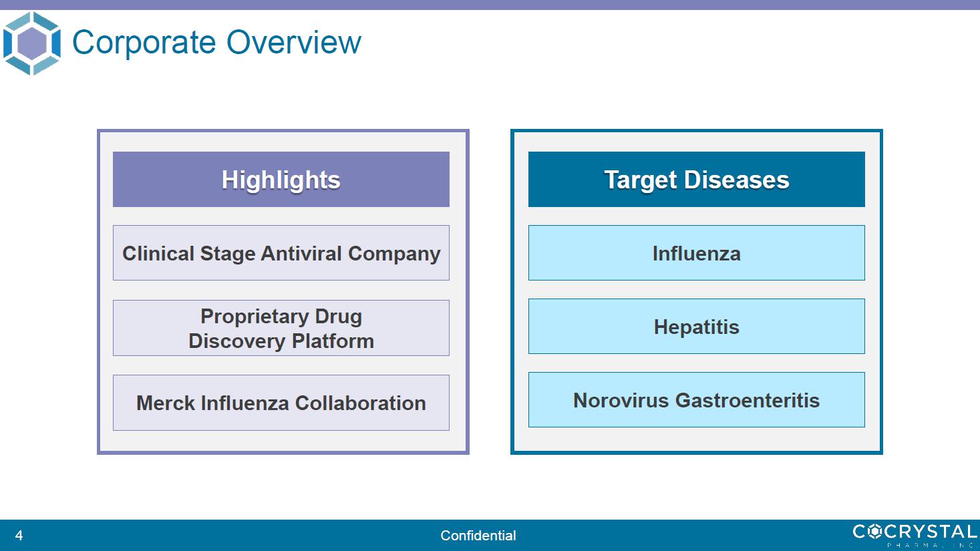Select the Target Diseases header banner
Image resolution: width=980 pixels, height=551 pixels.
696,179
